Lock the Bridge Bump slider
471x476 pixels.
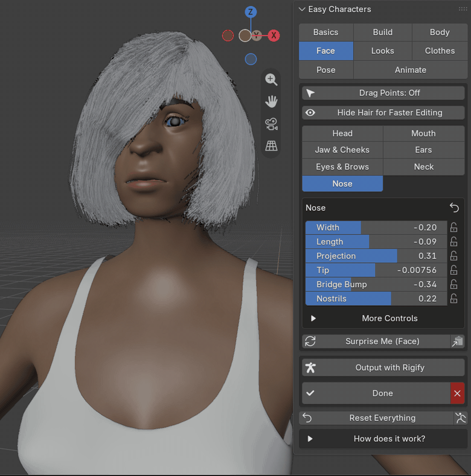[453, 284]
